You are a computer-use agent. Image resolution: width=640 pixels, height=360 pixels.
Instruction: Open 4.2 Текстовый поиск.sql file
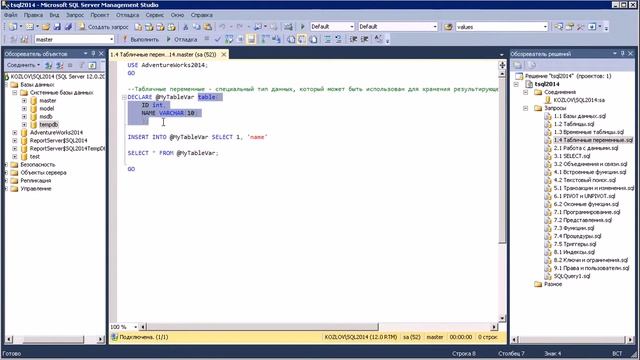point(584,180)
